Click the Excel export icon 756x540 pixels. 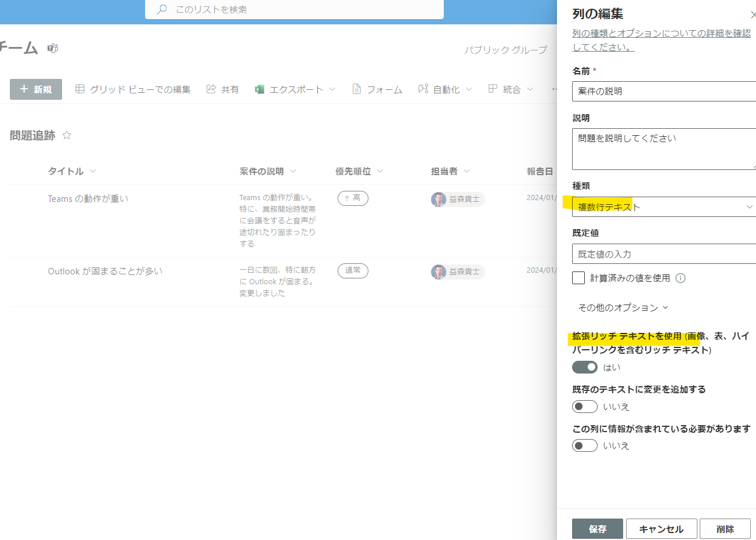259,89
